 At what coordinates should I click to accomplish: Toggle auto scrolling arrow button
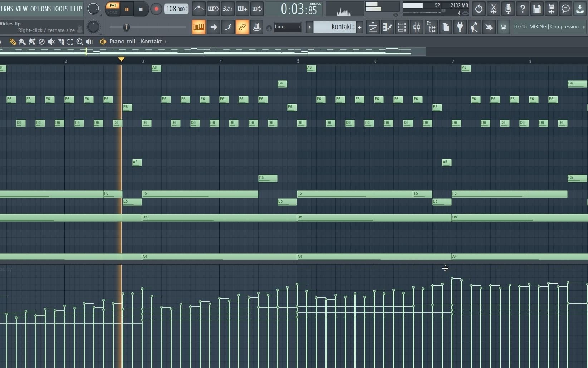[214, 27]
